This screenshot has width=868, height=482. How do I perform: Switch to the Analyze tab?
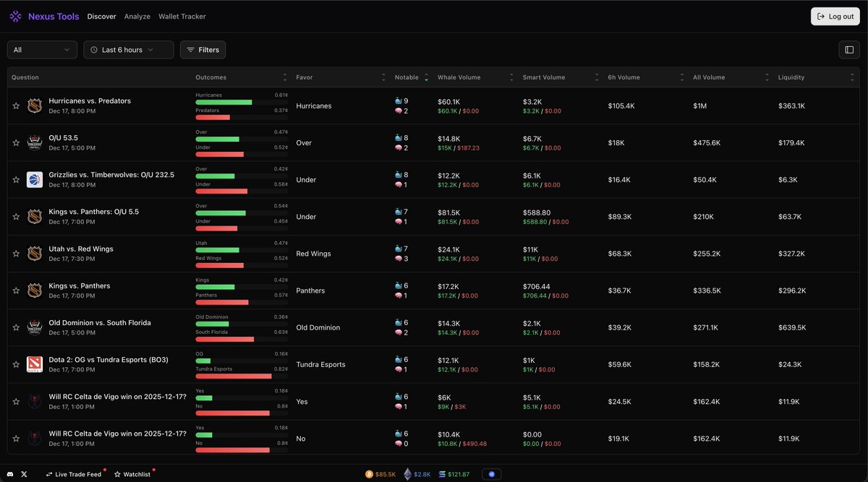(137, 17)
